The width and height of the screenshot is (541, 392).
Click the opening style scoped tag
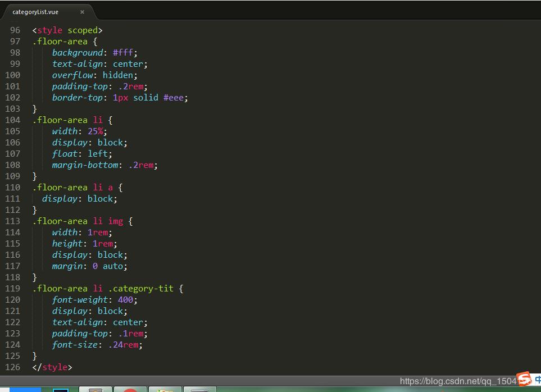click(67, 30)
